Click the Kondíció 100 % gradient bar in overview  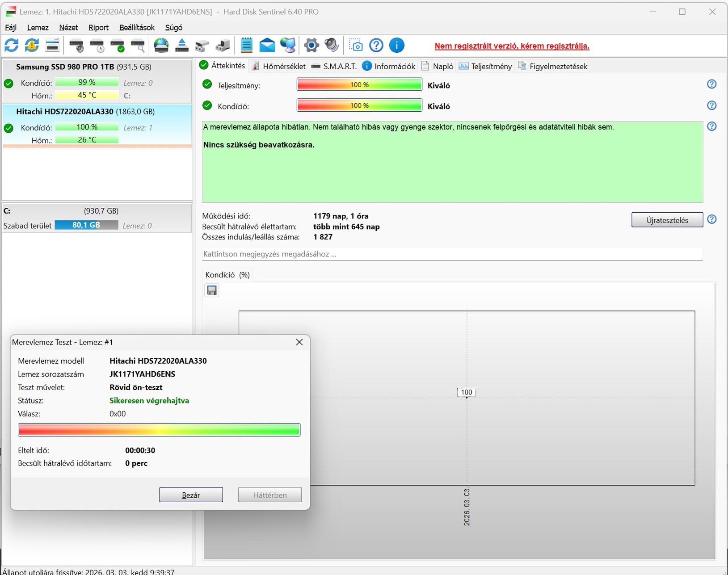tap(359, 105)
